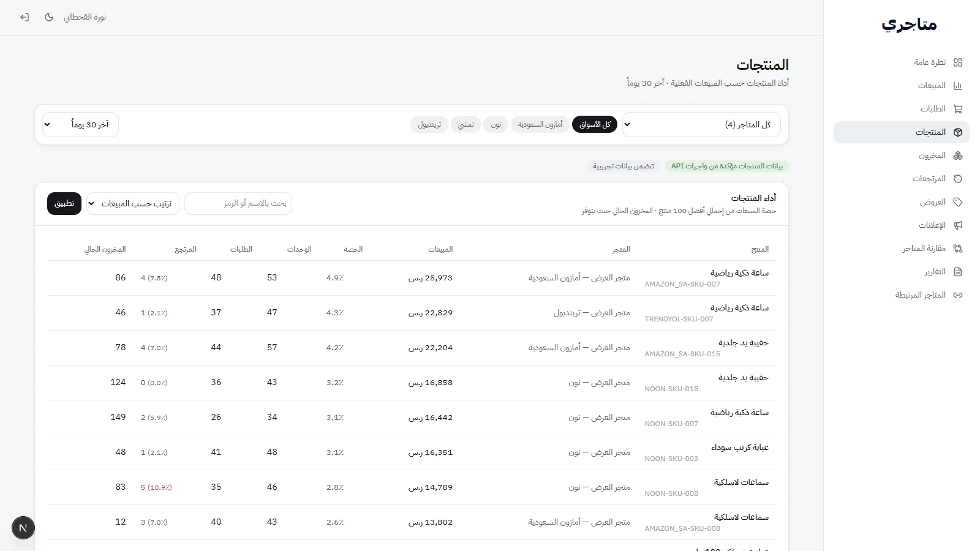
Task: Focus the search by name or SKU field
Action: pos(238,203)
